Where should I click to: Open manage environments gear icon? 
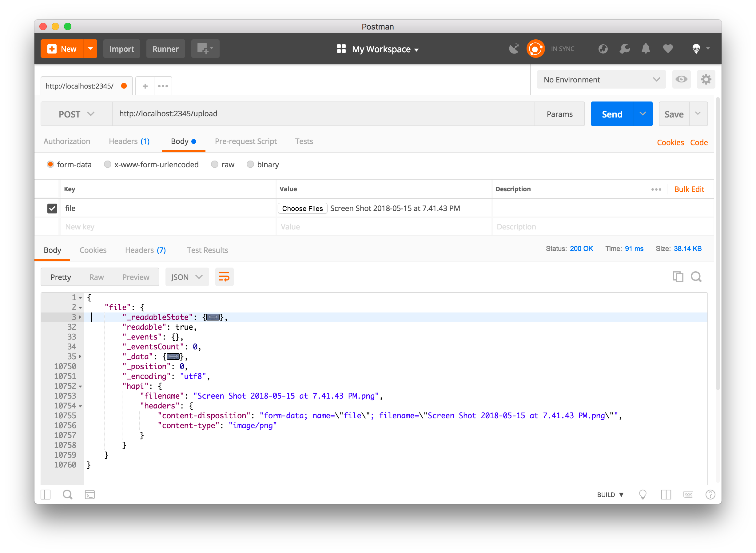pyautogui.click(x=706, y=80)
